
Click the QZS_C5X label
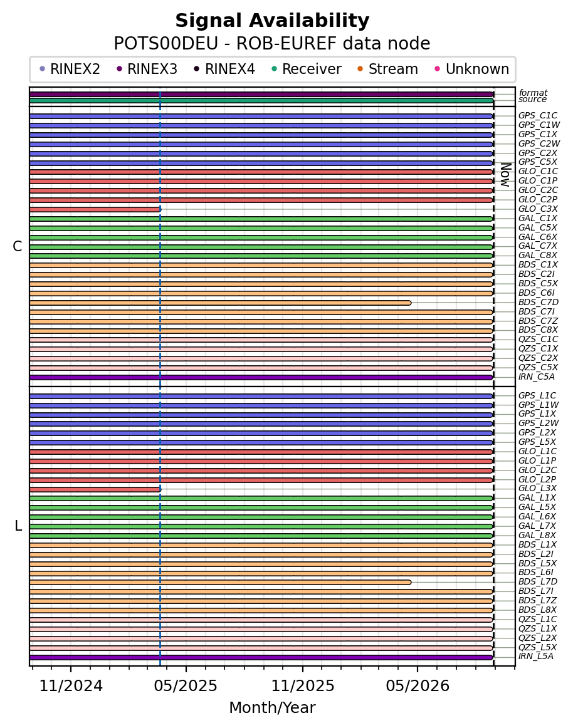tap(538, 367)
